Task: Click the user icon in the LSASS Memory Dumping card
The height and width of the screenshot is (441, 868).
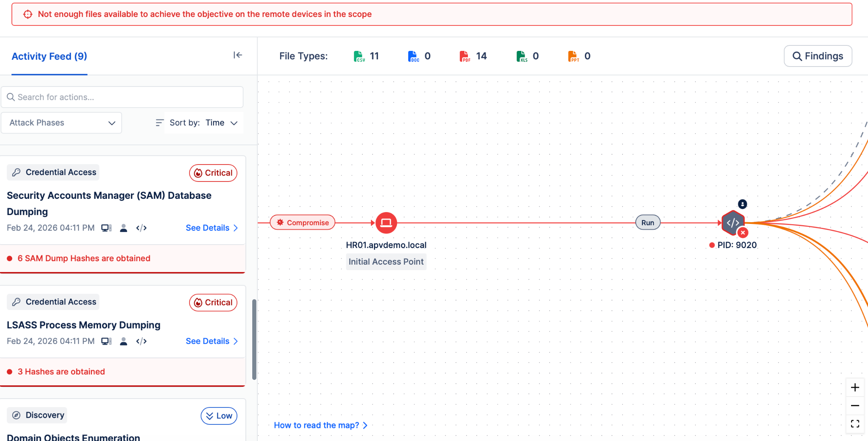Action: pos(124,341)
